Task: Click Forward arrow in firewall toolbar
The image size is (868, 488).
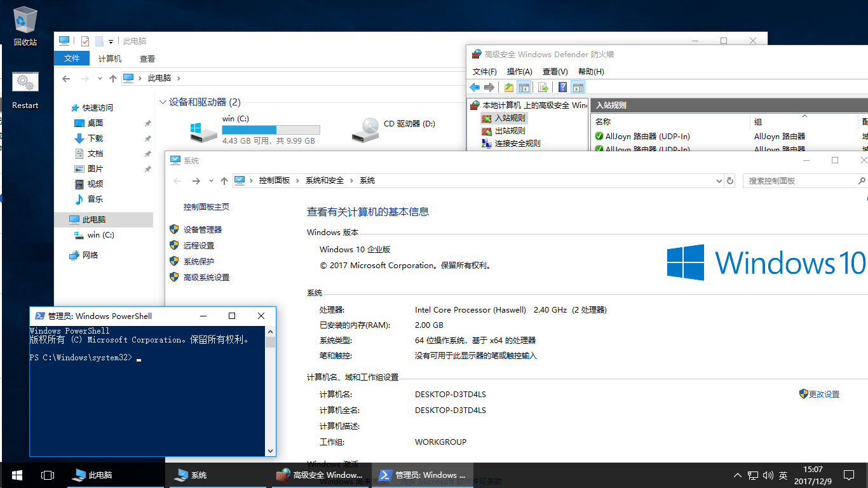Action: [x=489, y=87]
